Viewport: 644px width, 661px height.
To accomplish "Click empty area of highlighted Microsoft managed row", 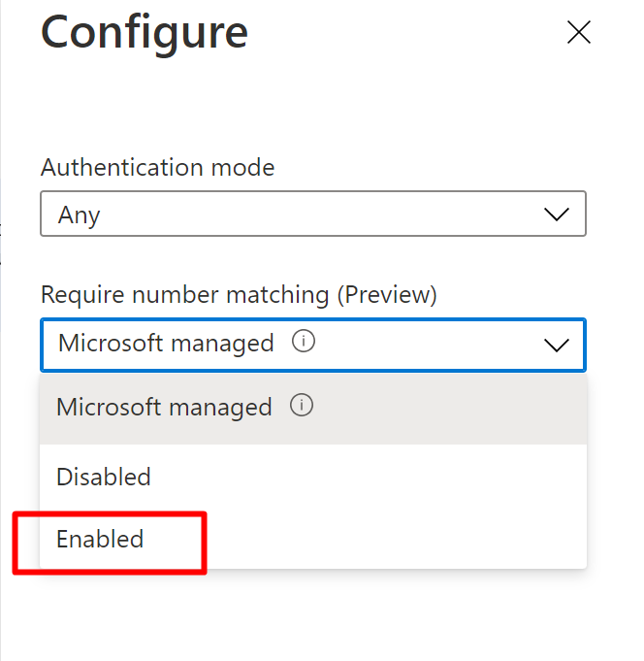I will pyautogui.click(x=446, y=408).
